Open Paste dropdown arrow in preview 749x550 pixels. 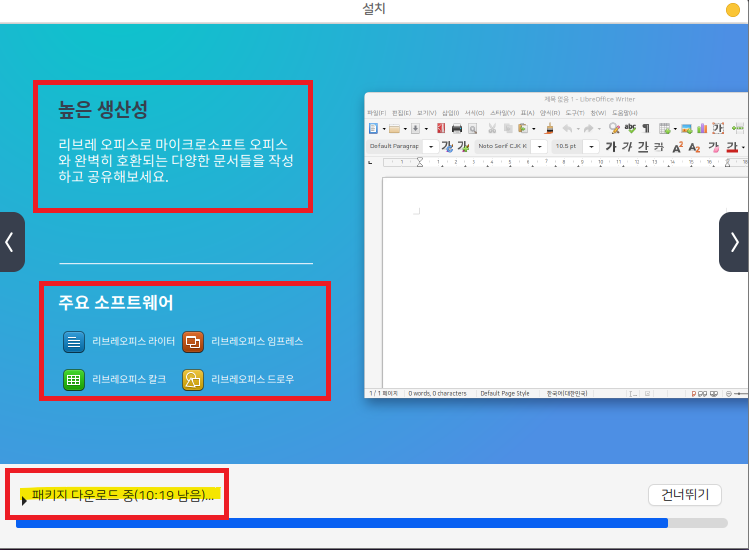(x=534, y=129)
